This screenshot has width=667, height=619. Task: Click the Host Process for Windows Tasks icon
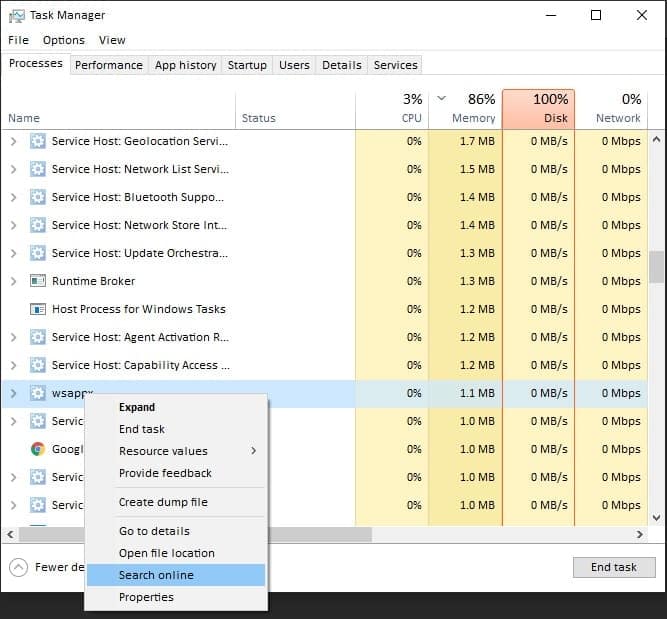[38, 309]
